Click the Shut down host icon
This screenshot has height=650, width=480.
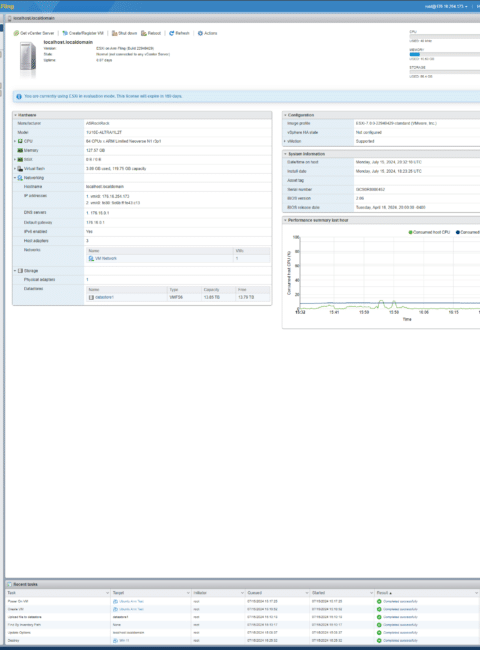pos(114,33)
